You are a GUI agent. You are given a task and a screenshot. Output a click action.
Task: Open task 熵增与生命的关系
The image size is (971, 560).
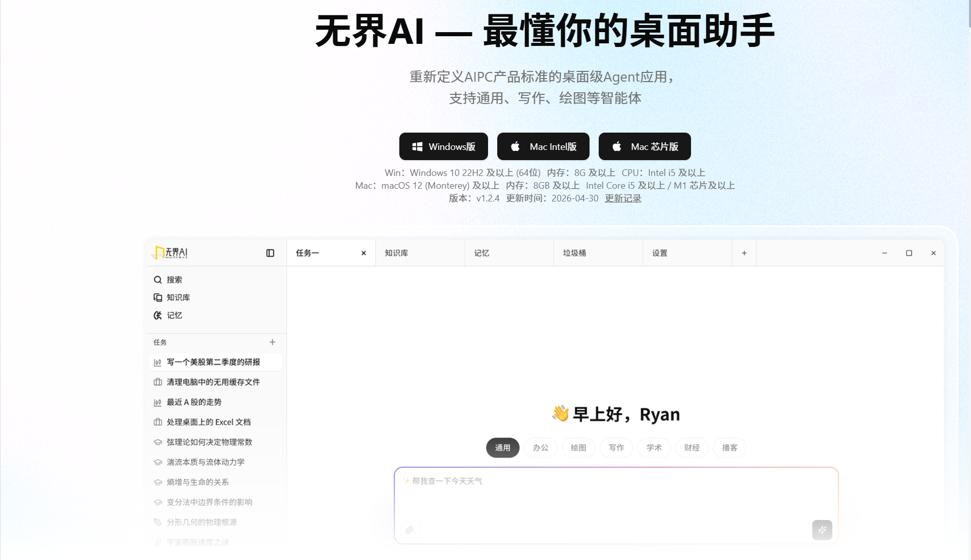coord(215,482)
